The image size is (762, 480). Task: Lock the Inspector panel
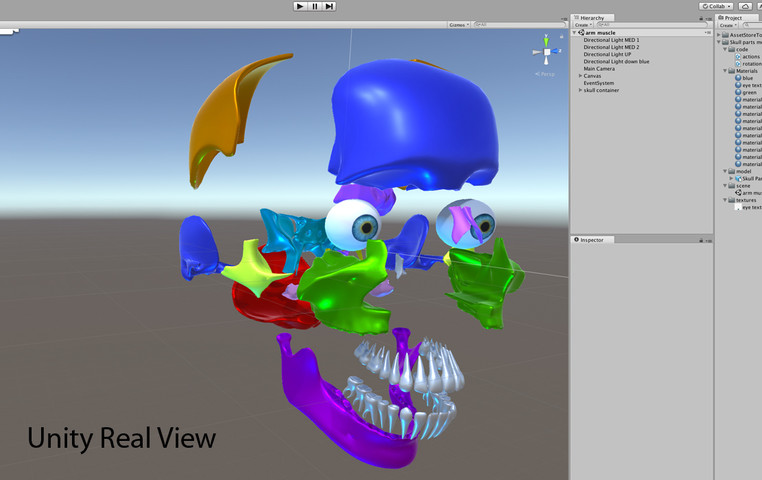click(x=701, y=240)
